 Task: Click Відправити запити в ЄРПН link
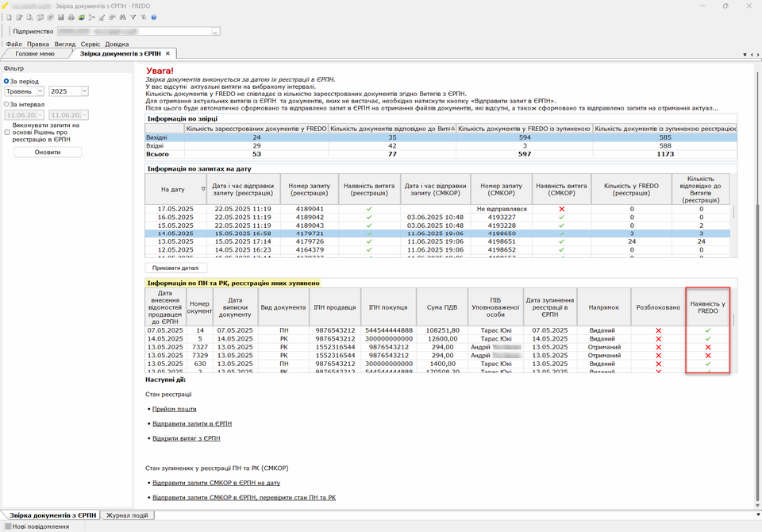click(192, 423)
